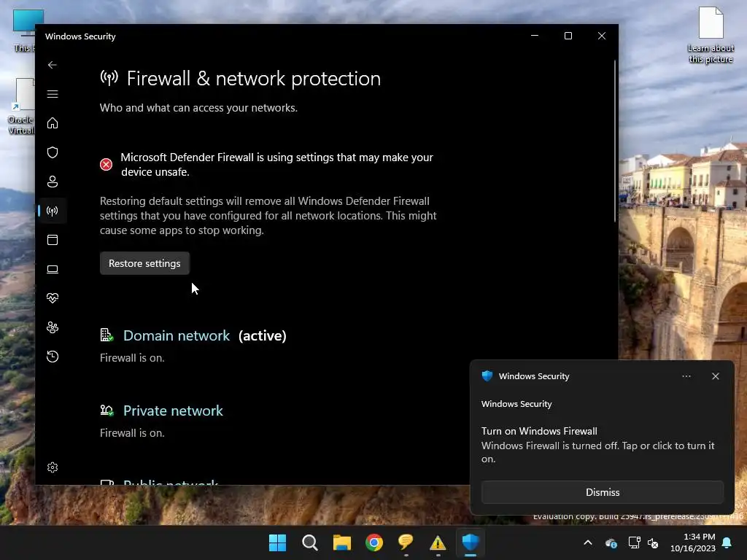Maximize the Windows Security window
747x560 pixels.
(x=568, y=36)
